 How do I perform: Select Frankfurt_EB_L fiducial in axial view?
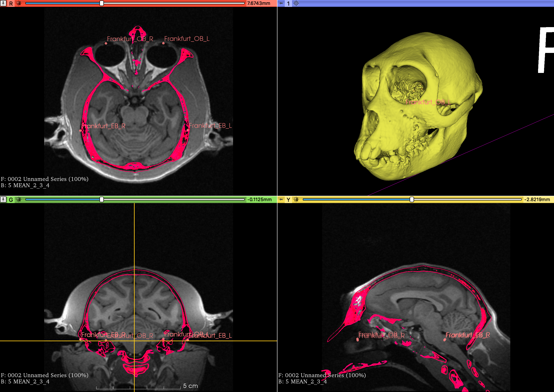[188, 130]
